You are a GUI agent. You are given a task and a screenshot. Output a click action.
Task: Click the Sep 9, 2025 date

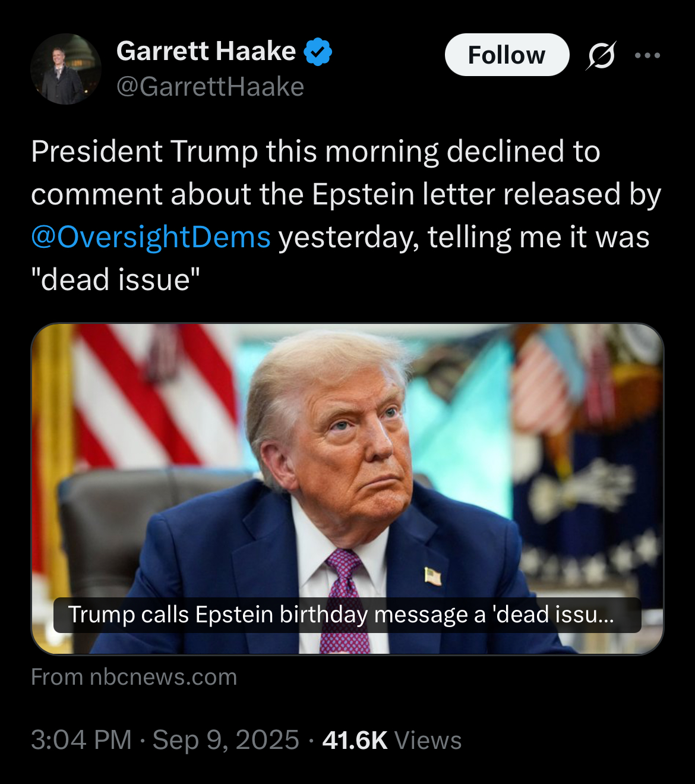tap(226, 740)
